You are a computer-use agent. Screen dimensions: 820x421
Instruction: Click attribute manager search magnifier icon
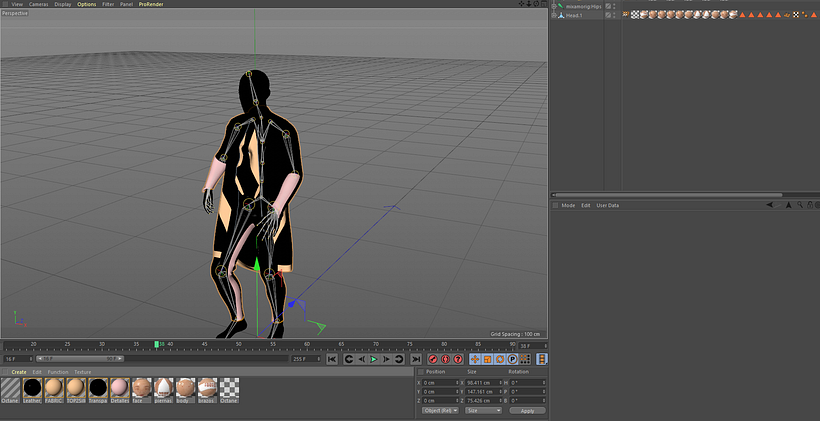[800, 205]
